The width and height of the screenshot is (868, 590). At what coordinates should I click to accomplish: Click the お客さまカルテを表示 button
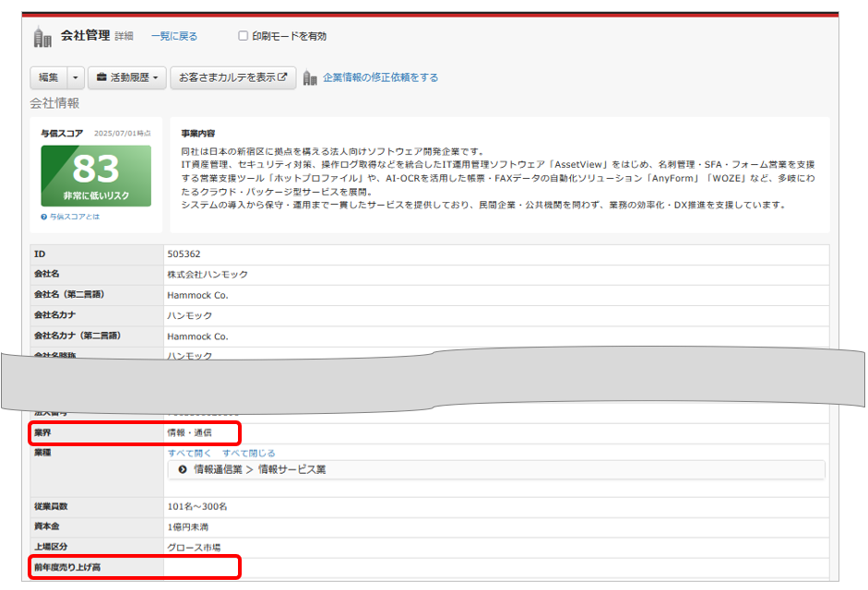point(232,78)
